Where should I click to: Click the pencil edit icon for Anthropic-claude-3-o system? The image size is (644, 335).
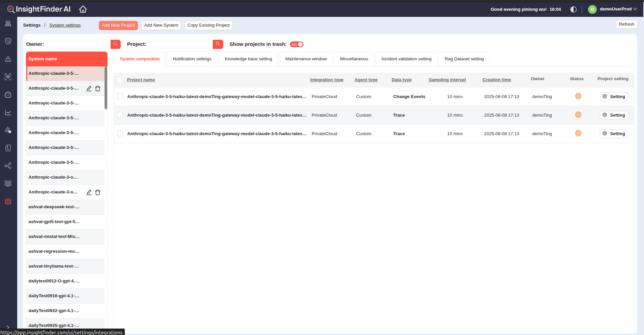point(89,192)
